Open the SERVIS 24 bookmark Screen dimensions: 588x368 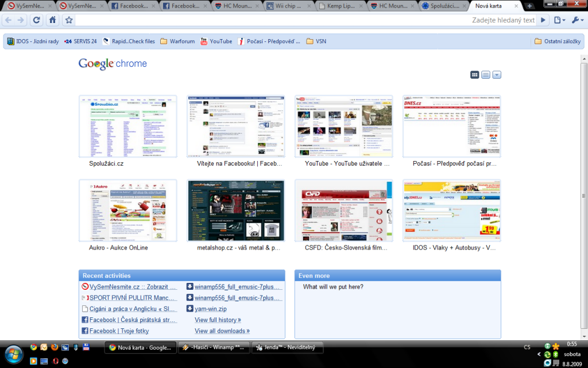[80, 41]
